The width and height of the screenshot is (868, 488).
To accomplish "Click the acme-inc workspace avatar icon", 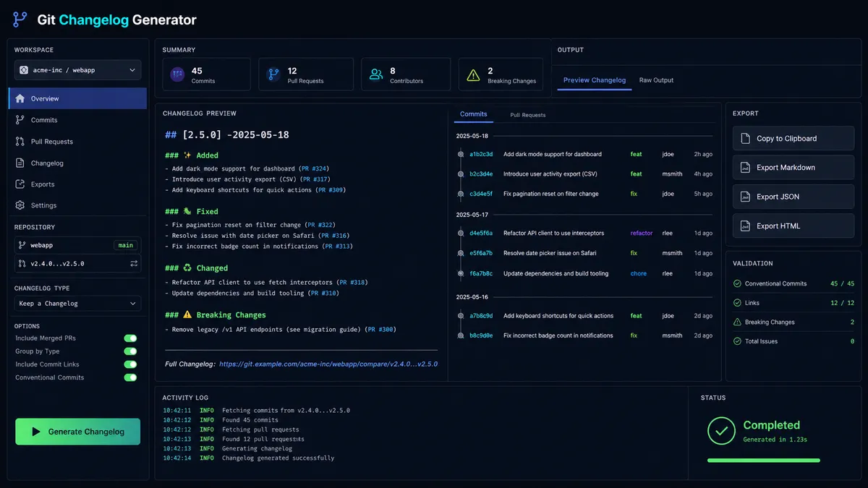I will [x=24, y=70].
